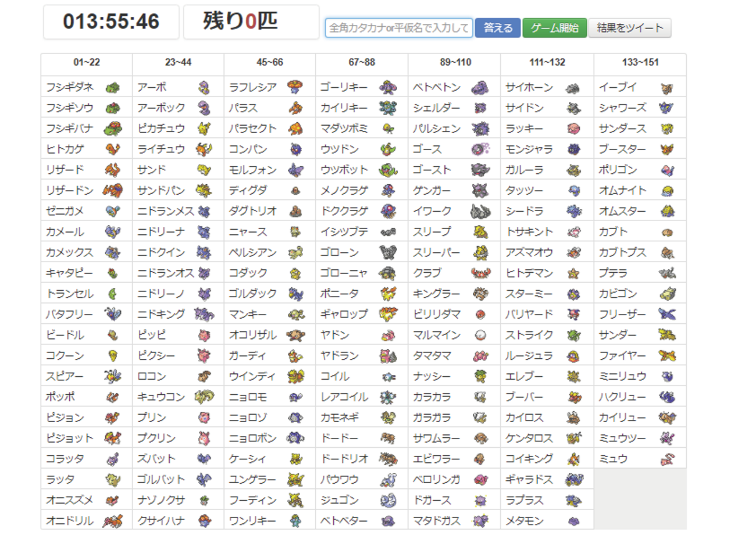Click the ゼニガメ sprite icon
This screenshot has height=535, width=756.
point(113,211)
